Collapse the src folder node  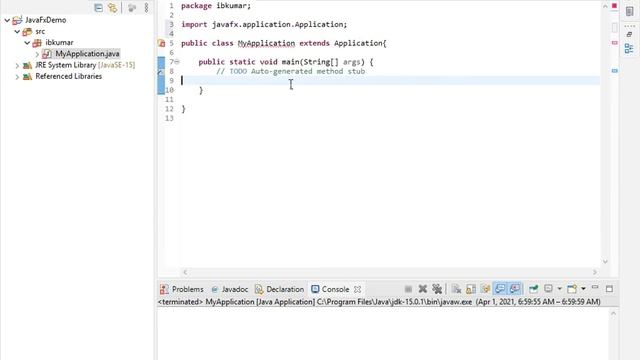coord(17,31)
